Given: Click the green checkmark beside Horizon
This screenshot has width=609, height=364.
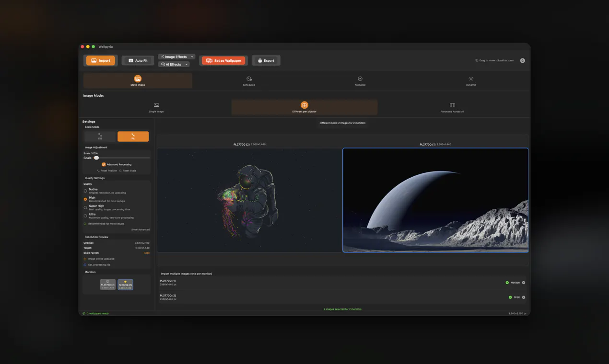Looking at the screenshot, I should pyautogui.click(x=507, y=283).
